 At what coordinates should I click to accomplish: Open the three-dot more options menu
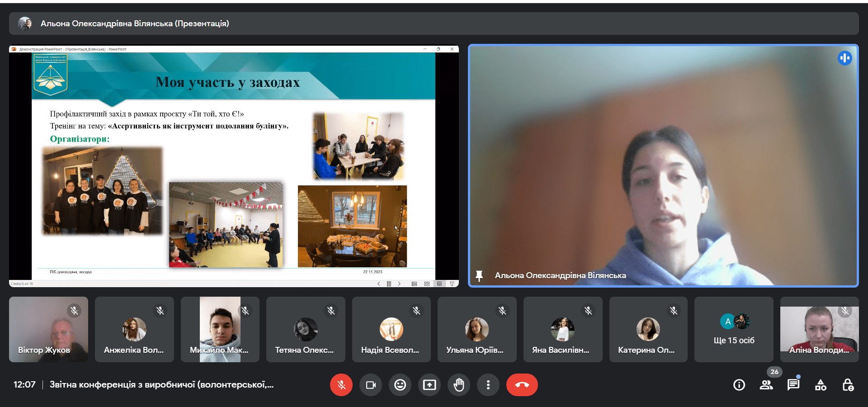tap(488, 385)
